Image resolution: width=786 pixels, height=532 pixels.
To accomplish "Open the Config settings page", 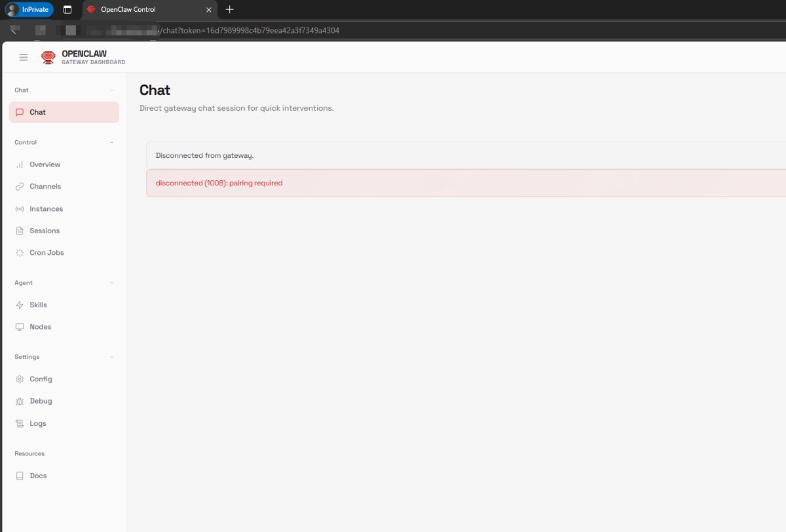I will pyautogui.click(x=64, y=379).
